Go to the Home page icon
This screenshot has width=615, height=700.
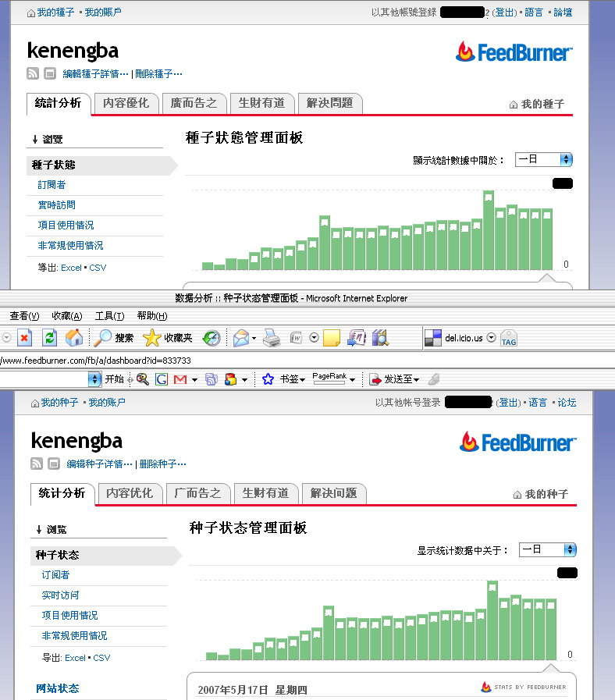click(74, 338)
